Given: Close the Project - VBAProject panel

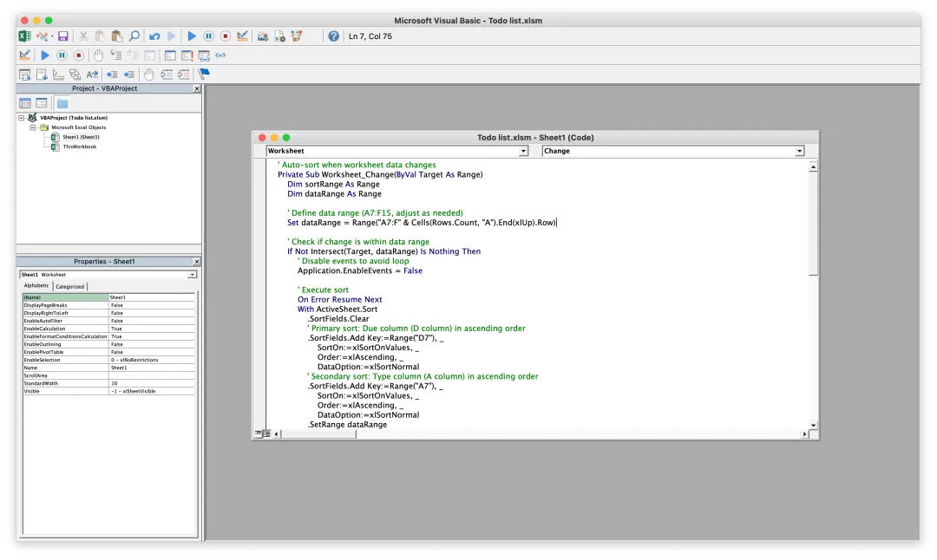Looking at the screenshot, I should click(x=197, y=88).
